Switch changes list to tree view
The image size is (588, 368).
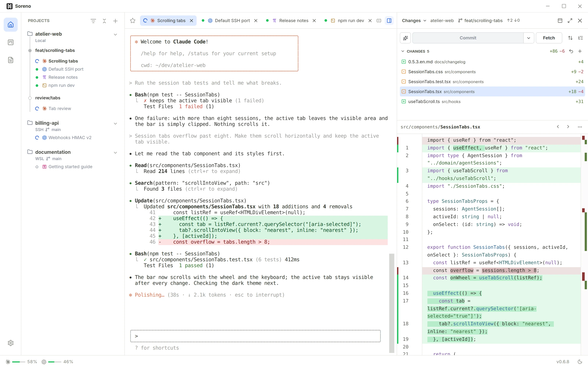580,38
